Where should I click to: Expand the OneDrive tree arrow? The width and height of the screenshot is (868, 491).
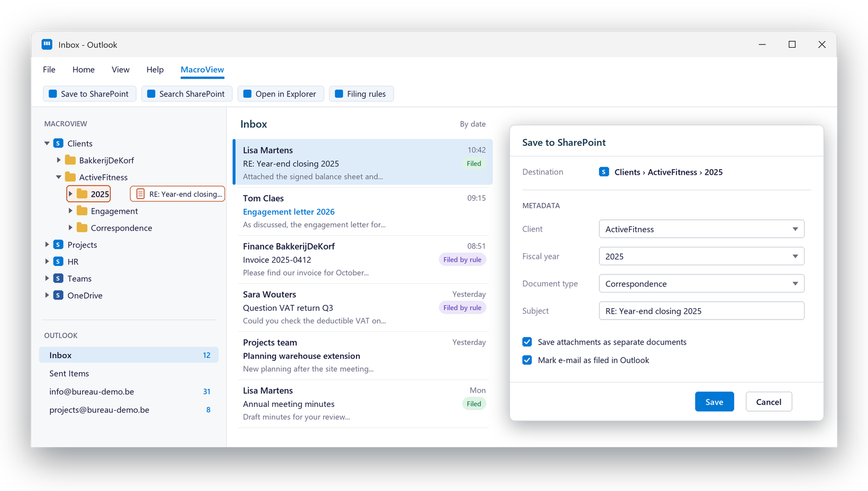(x=47, y=295)
